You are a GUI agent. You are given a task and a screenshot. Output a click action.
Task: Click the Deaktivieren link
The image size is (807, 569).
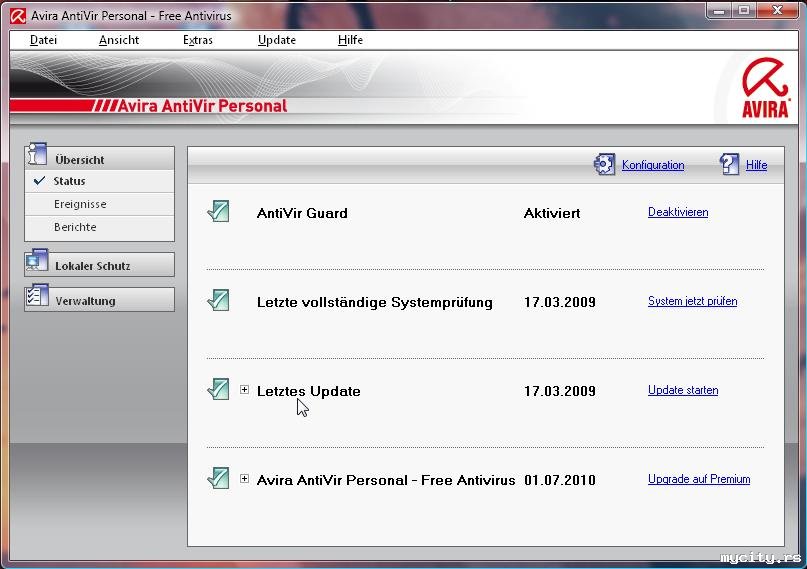[678, 212]
